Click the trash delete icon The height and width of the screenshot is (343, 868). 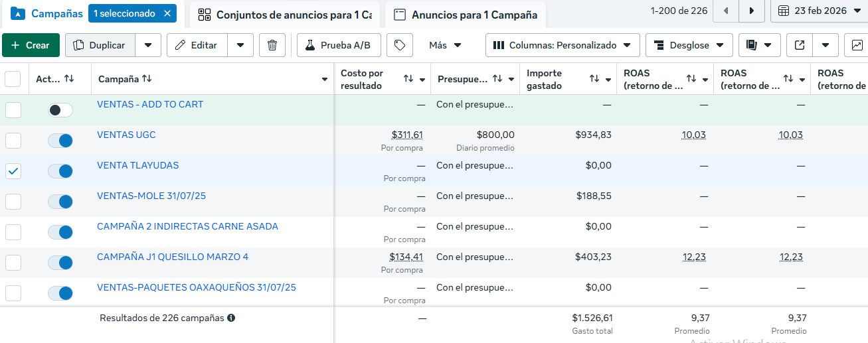tap(272, 45)
